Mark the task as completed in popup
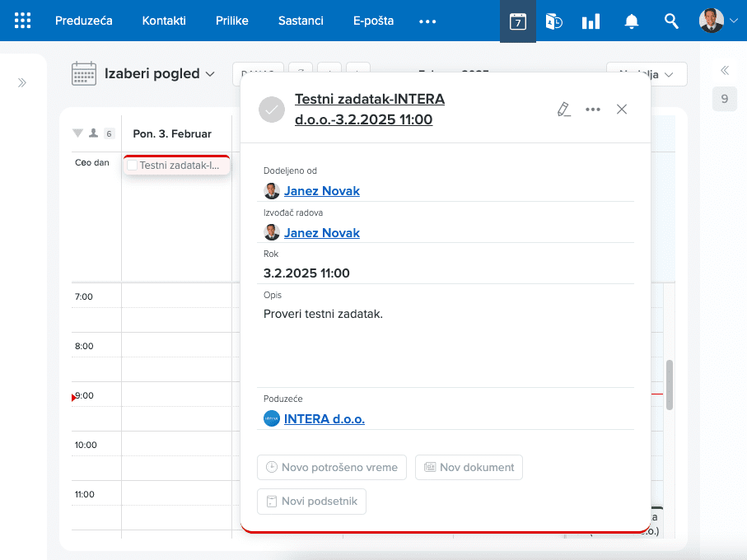This screenshot has height=560, width=747. click(x=272, y=110)
